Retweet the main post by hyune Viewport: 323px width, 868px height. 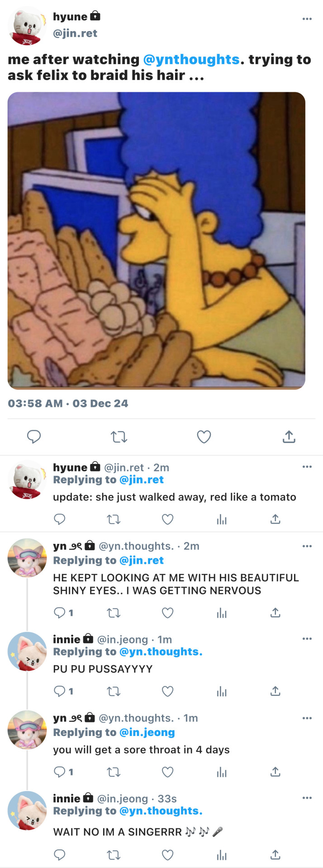point(119,437)
